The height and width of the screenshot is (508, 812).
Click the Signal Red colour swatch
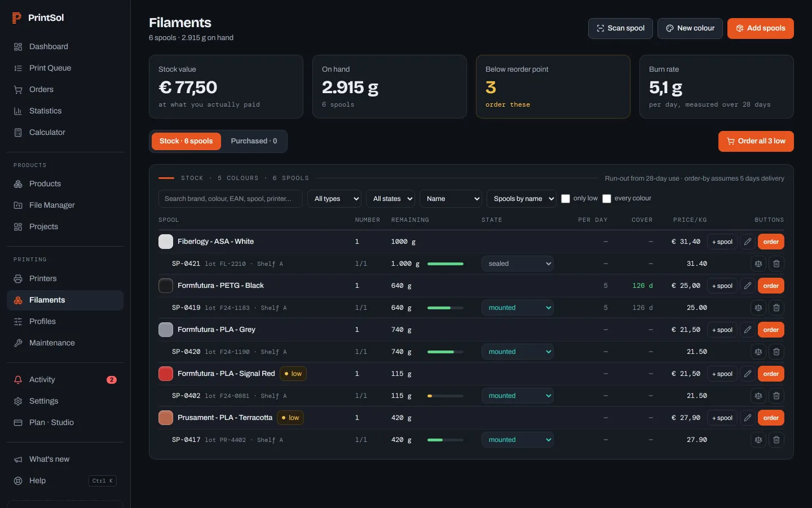166,374
